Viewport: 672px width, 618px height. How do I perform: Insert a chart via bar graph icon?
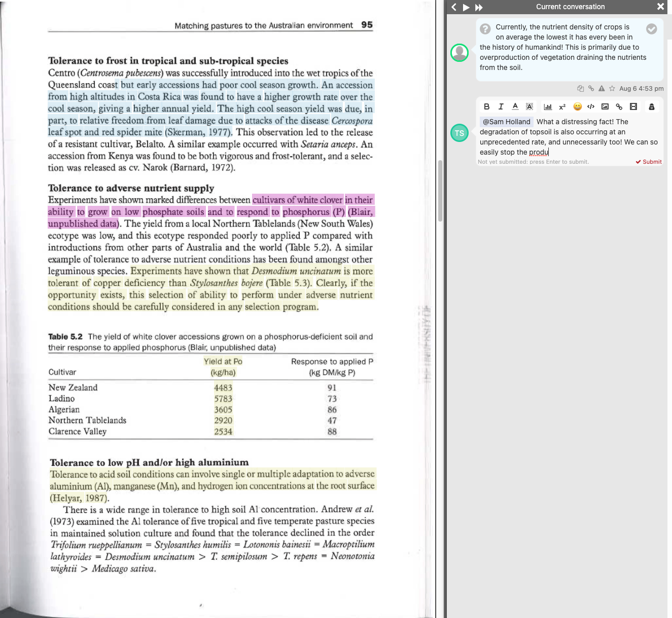click(548, 106)
